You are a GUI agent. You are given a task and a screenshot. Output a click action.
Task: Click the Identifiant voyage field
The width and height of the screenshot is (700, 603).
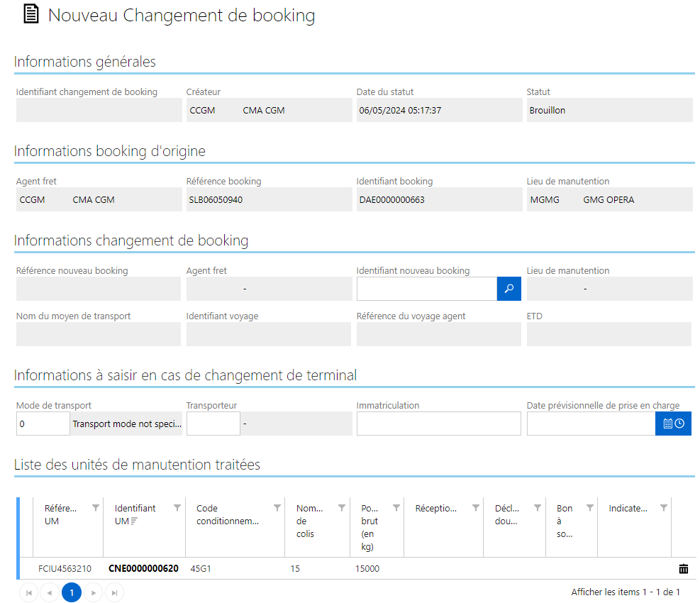pyautogui.click(x=268, y=334)
